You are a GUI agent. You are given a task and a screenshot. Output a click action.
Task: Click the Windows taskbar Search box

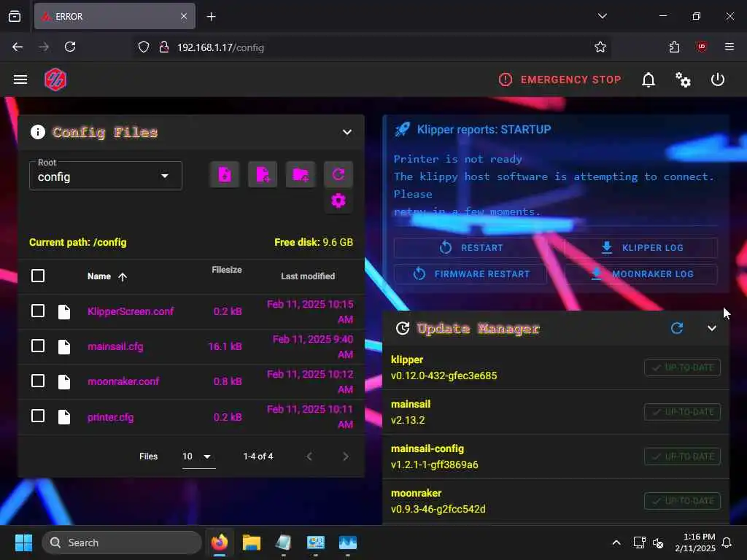pos(122,542)
